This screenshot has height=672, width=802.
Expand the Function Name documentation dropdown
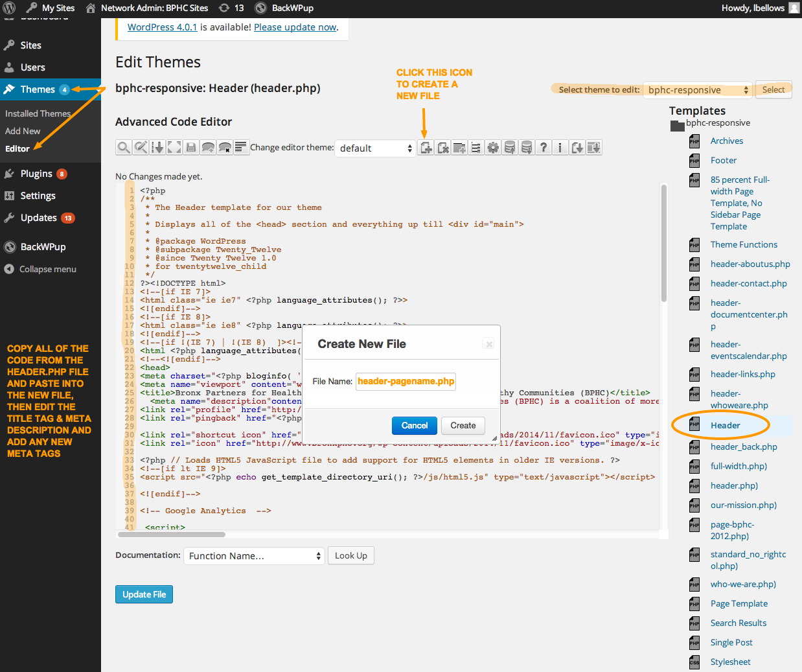(254, 556)
